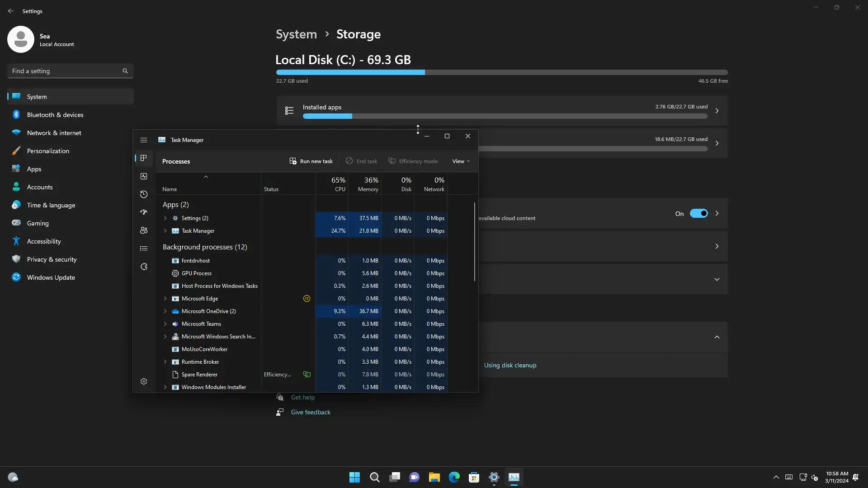This screenshot has height=488, width=868.
Task: Open Using disk cleanup link
Action: (510, 365)
